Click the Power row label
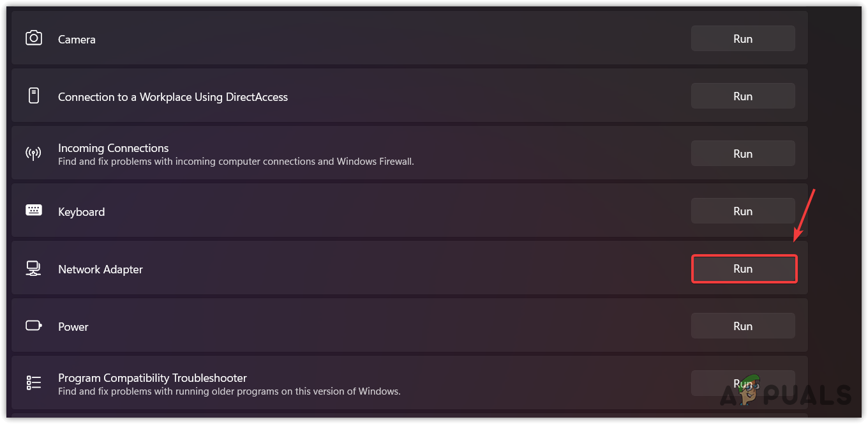The height and width of the screenshot is (424, 868). 73,327
